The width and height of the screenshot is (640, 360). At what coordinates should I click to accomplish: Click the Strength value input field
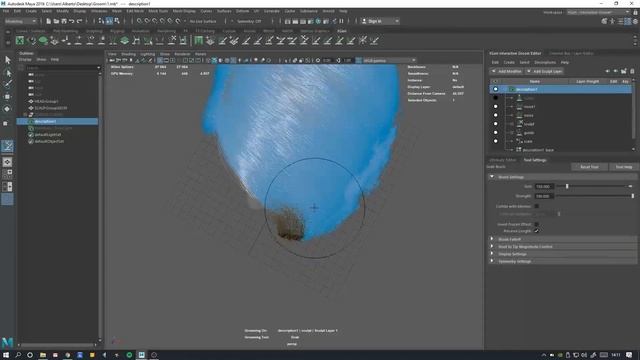[544, 196]
